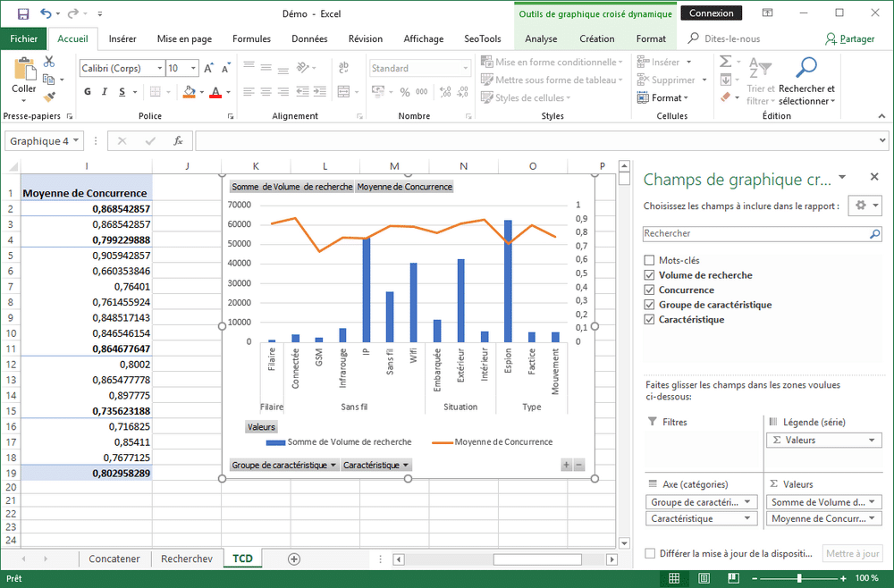This screenshot has width=894, height=588.
Task: Check the Mots-clés field
Action: pyautogui.click(x=649, y=260)
